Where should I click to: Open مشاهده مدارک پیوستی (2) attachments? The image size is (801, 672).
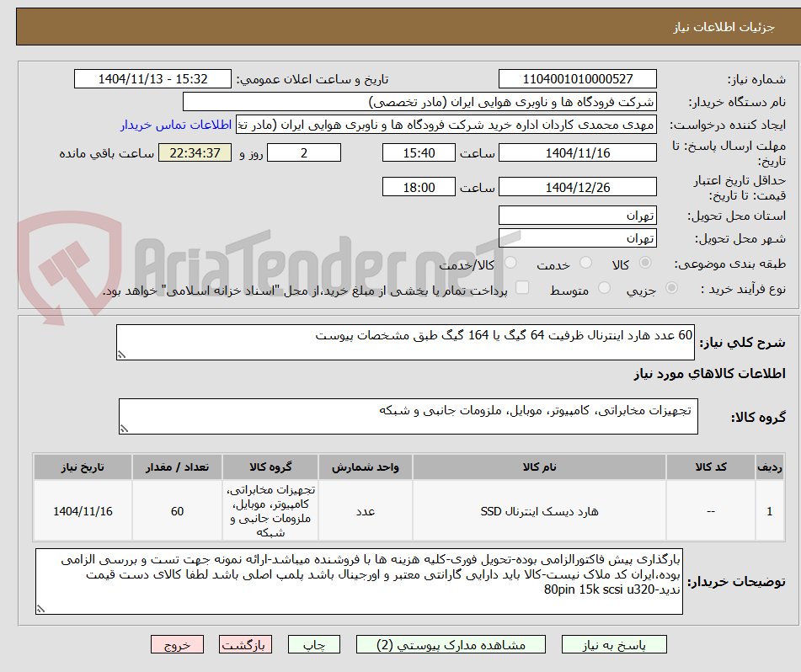(x=451, y=644)
